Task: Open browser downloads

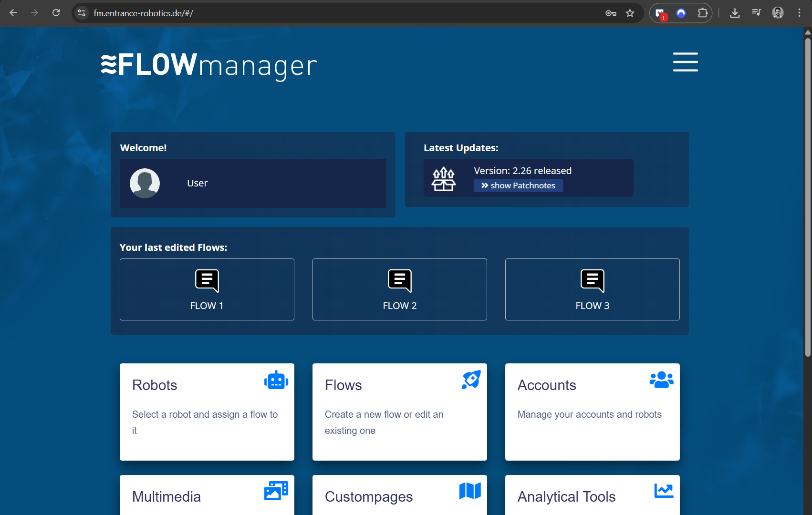Action: pyautogui.click(x=735, y=13)
